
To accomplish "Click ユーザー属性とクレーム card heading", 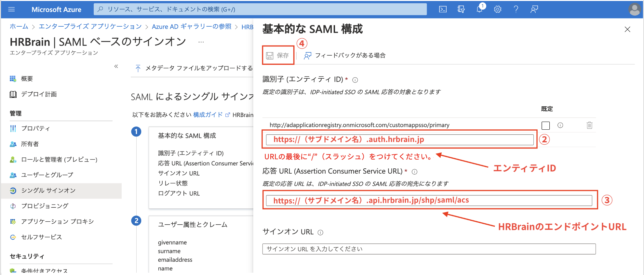I will pos(193,225).
